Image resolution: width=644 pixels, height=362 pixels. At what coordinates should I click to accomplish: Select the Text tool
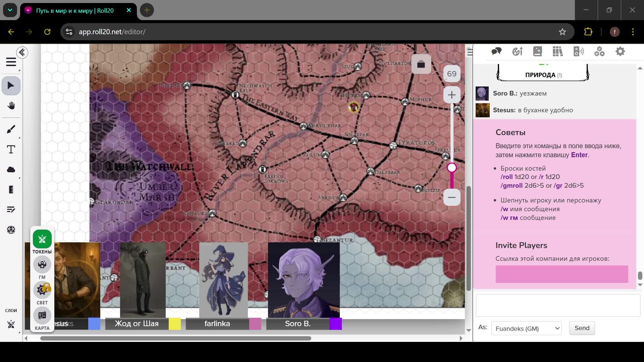[11, 149]
